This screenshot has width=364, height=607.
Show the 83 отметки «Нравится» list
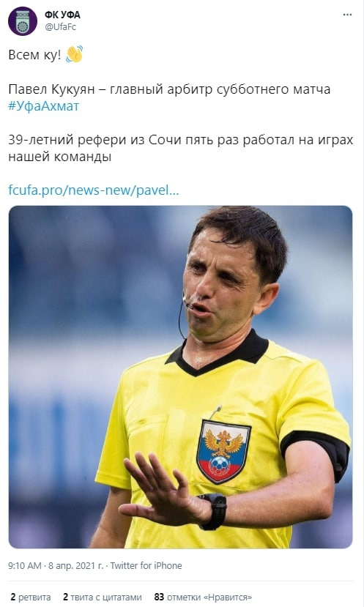(203, 597)
